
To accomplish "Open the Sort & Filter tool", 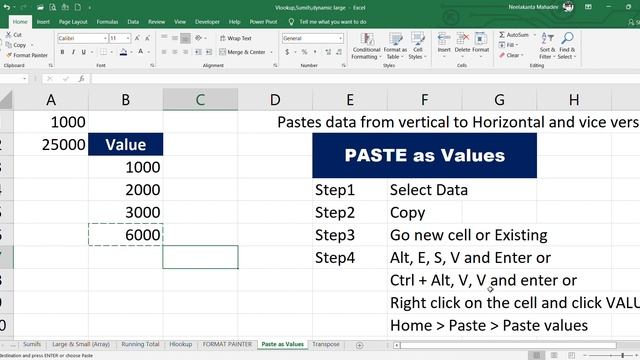I will pos(547,46).
